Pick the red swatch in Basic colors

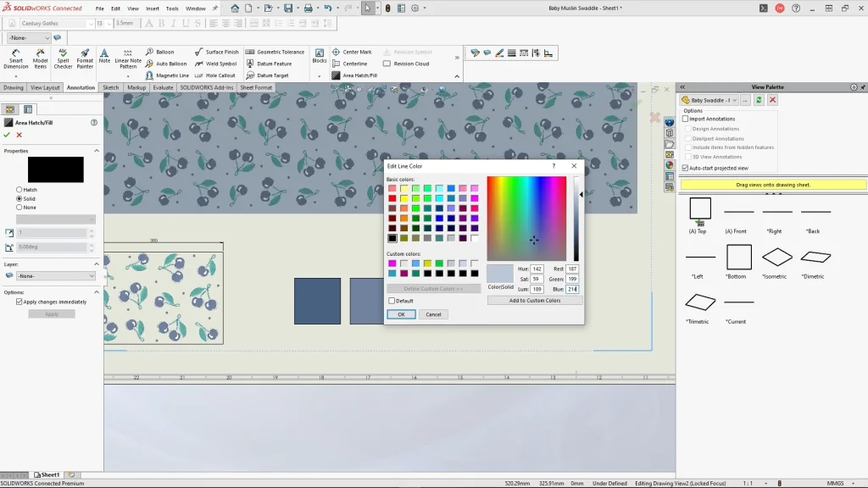[x=392, y=198]
